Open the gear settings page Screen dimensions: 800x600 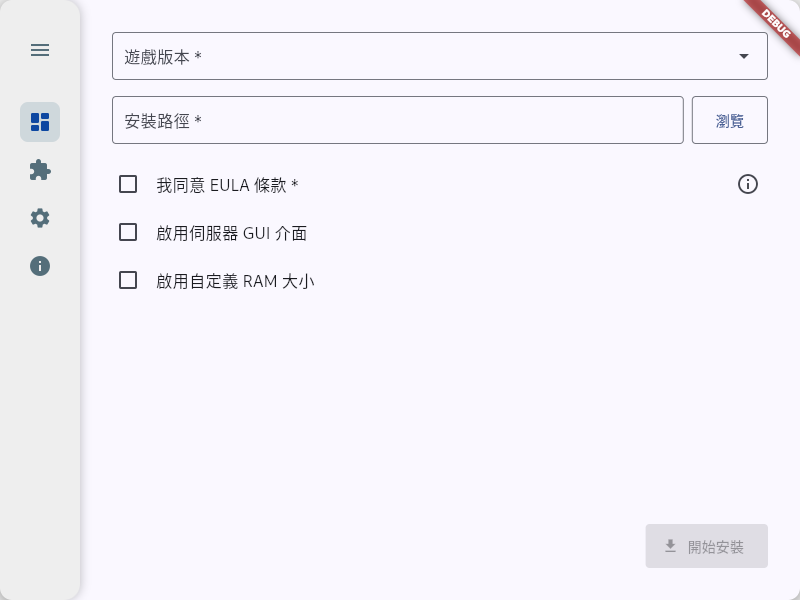pos(40,218)
